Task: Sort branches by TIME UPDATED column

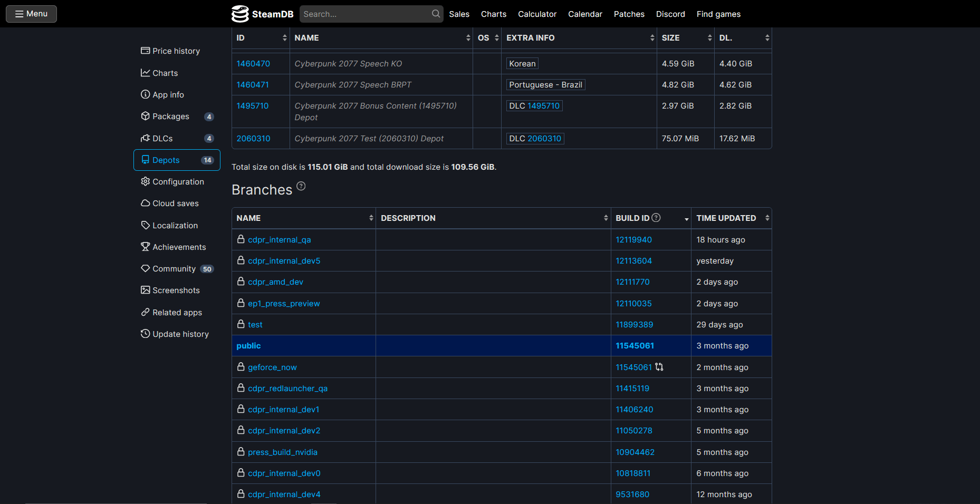Action: 732,218
